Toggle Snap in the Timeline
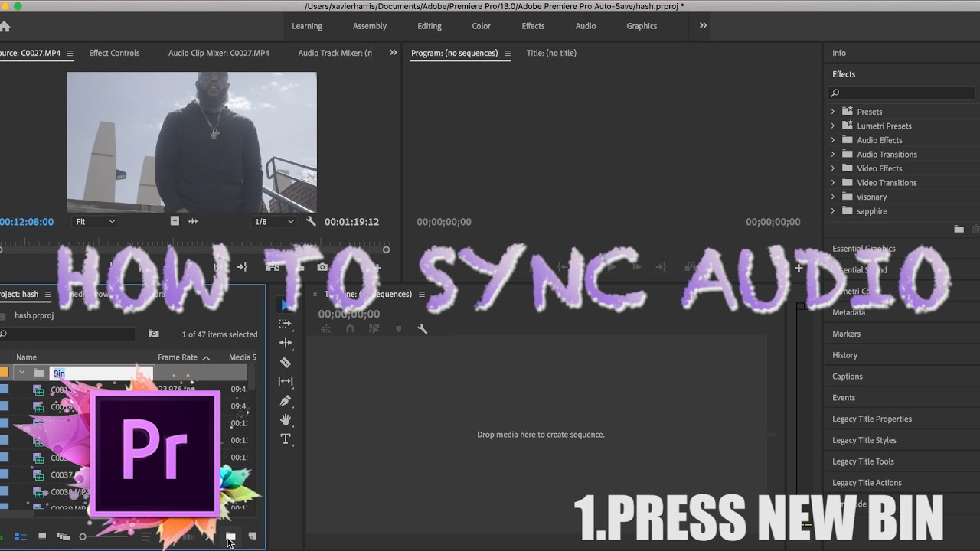Screen dimensions: 980x551 click(350, 329)
